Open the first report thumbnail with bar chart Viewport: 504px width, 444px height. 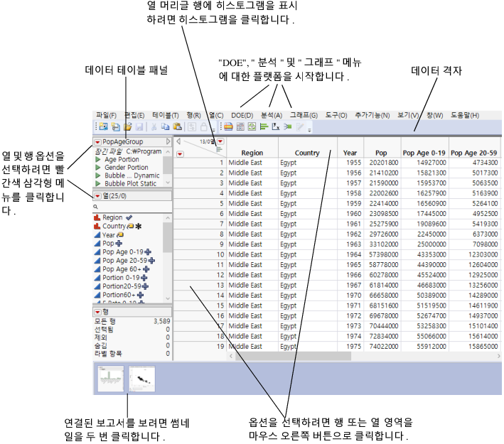pos(111,379)
